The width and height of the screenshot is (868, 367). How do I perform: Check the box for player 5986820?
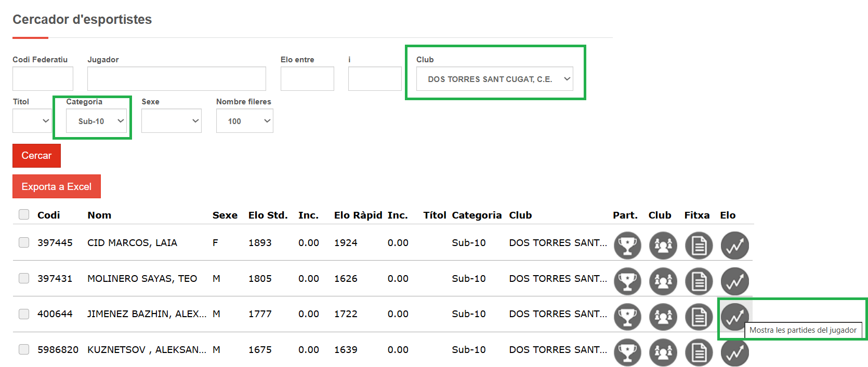24,349
